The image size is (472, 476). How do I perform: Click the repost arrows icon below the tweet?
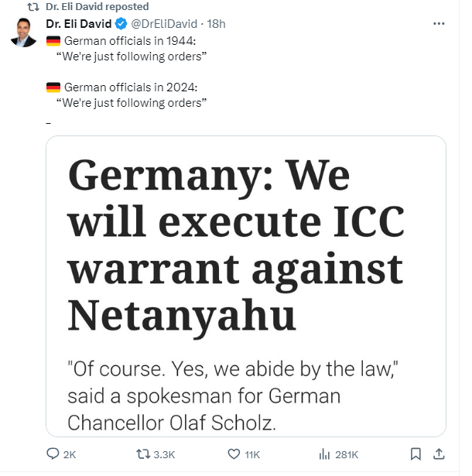[143, 454]
